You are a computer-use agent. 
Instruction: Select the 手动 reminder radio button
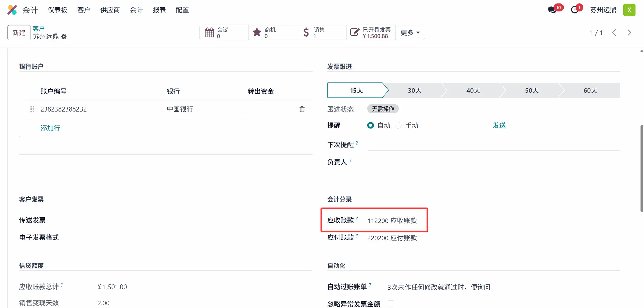coord(398,126)
